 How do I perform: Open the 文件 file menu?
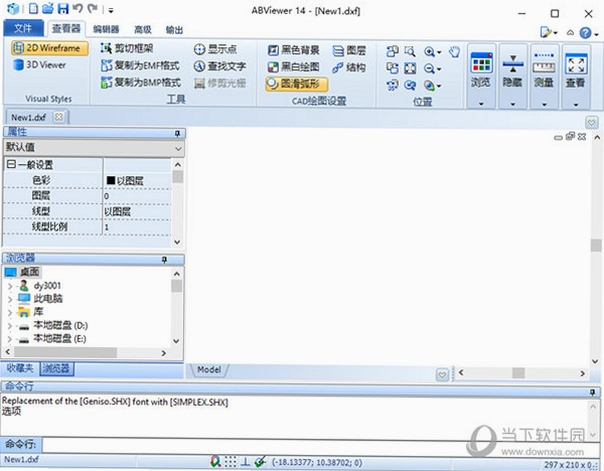23,28
